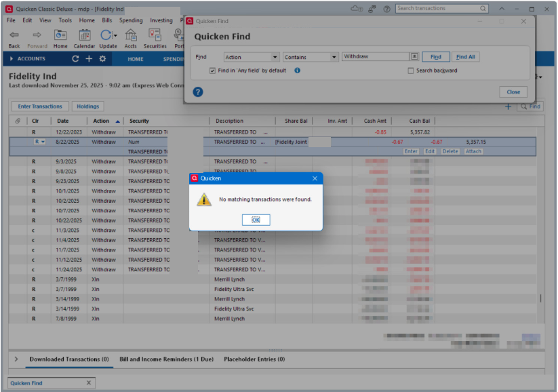Viewport: 558px width, 392px height.
Task: Click the Date column header
Action: [62, 121]
